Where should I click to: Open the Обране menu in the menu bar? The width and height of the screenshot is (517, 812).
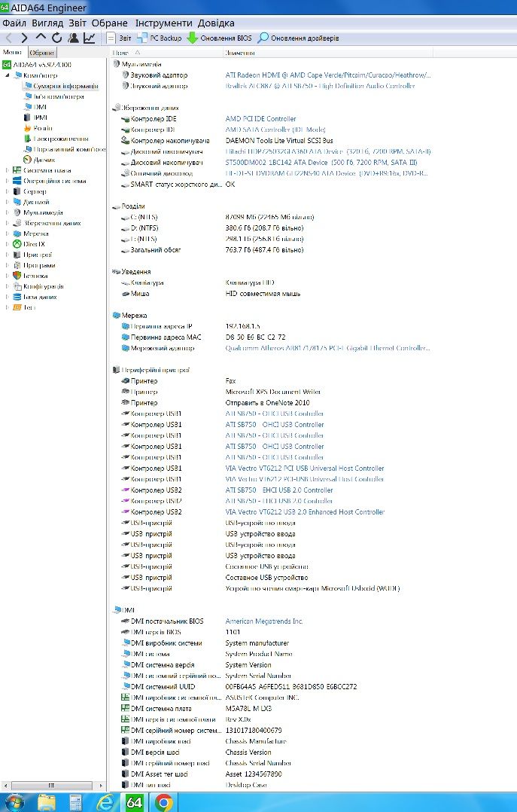coord(110,23)
